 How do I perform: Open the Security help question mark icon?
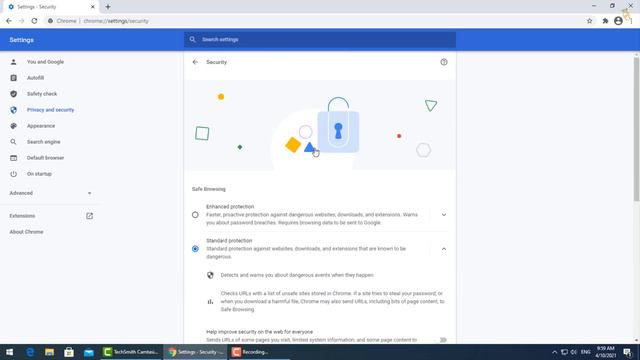[444, 62]
